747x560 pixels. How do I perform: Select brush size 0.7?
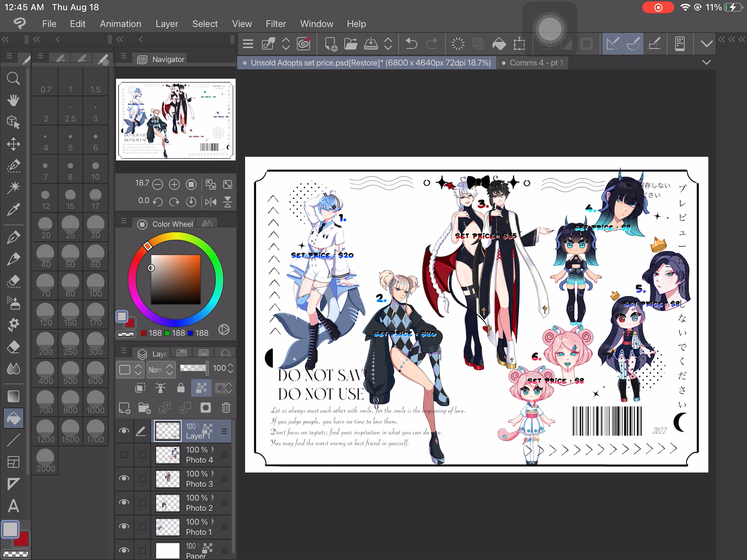pos(46,82)
